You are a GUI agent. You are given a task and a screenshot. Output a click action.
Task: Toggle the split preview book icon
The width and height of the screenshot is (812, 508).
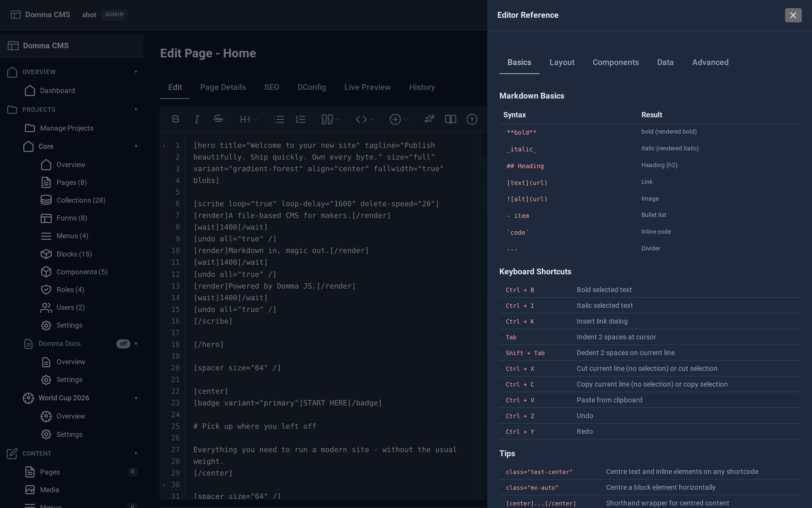(x=450, y=119)
